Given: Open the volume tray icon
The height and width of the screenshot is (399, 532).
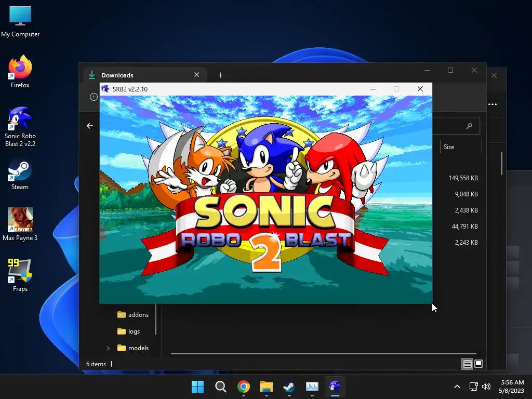Looking at the screenshot, I should pos(486,387).
